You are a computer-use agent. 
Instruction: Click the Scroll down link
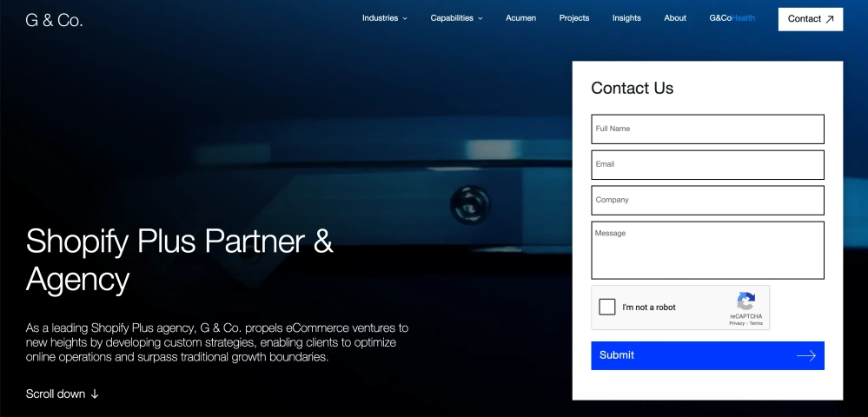pos(62,394)
